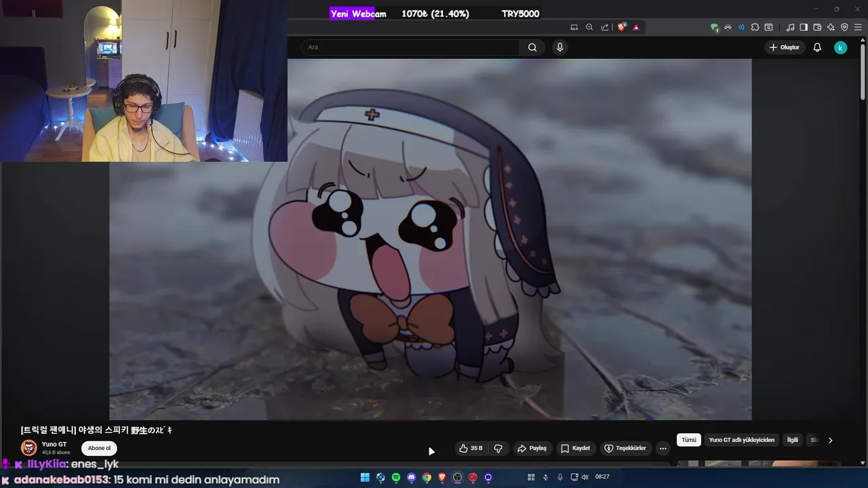
Task: Click the Brave Rewards triangle icon
Action: [x=636, y=27]
